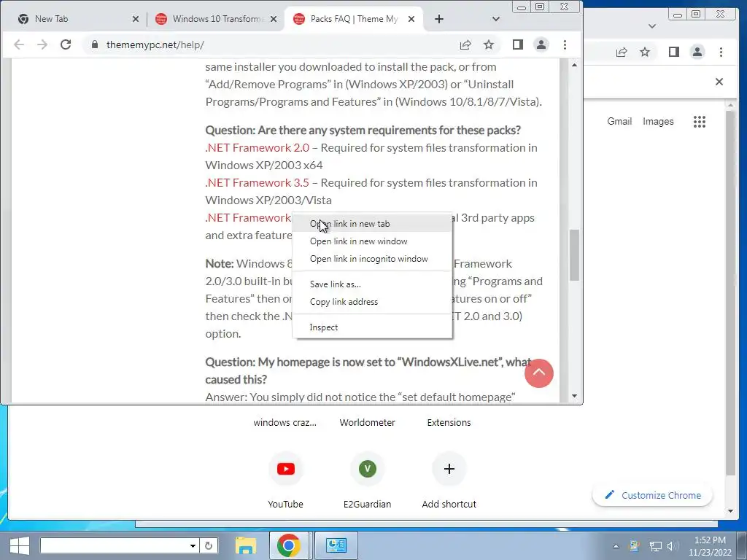
Task: Select Save link as...
Action: click(x=372, y=284)
